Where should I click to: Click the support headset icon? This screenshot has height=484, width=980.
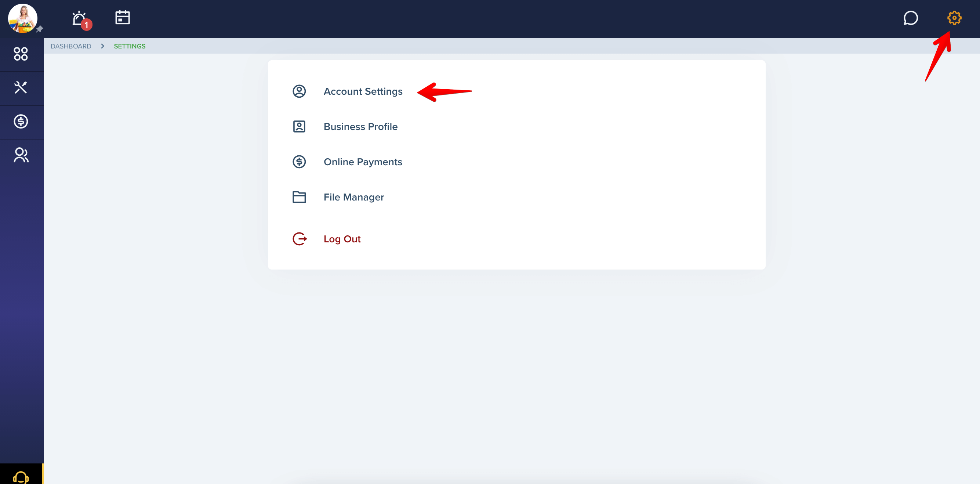click(x=21, y=477)
